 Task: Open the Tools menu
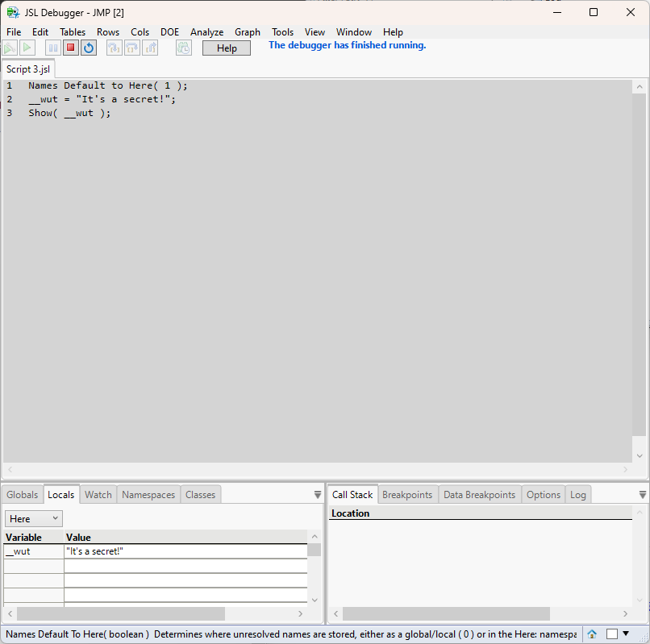click(x=283, y=32)
